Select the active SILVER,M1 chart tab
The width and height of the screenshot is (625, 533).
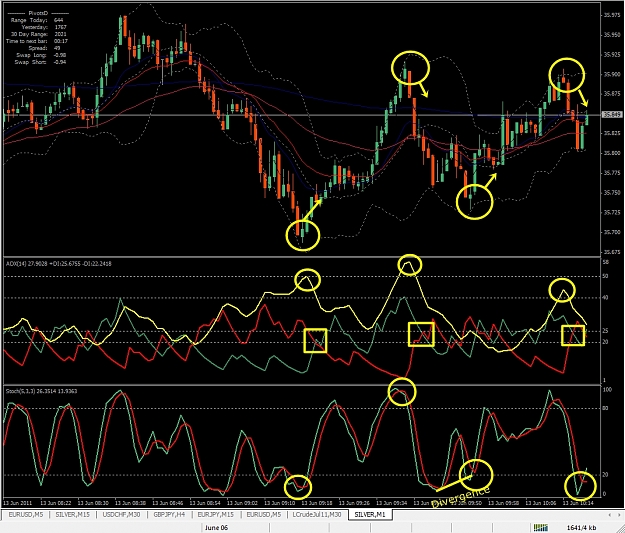pyautogui.click(x=370, y=515)
